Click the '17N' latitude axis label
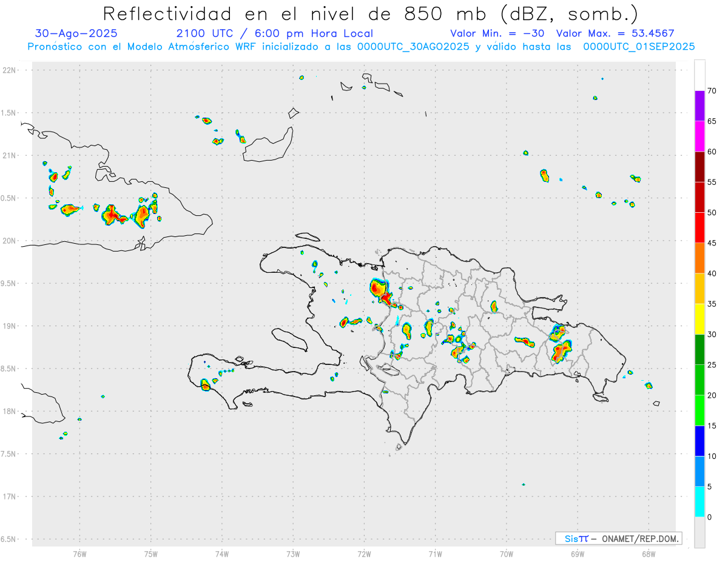728x562 pixels. point(10,497)
